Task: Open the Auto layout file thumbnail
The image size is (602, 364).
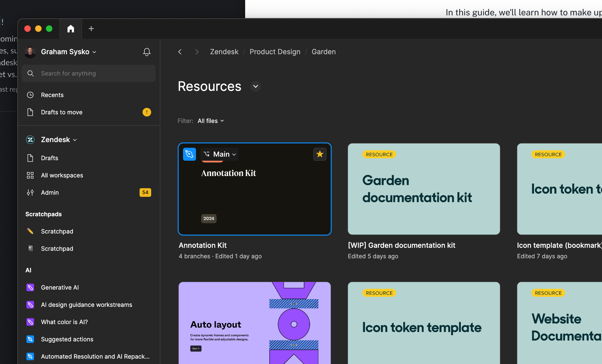Action: [x=255, y=323]
